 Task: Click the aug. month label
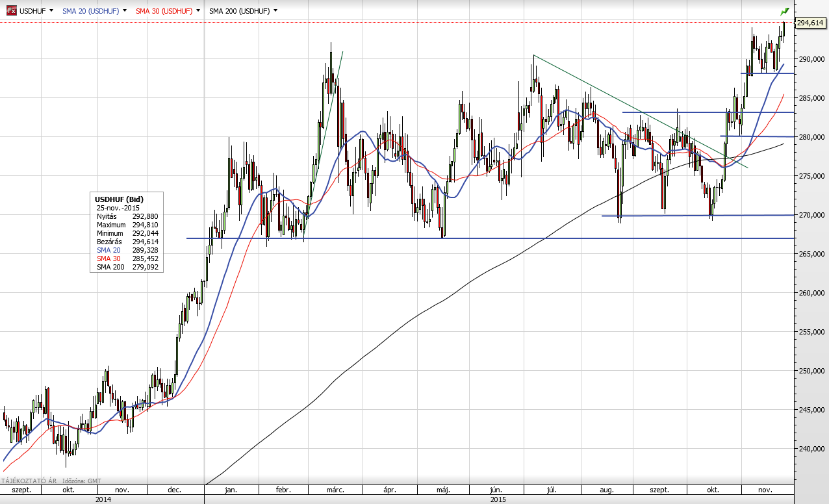pos(607,490)
